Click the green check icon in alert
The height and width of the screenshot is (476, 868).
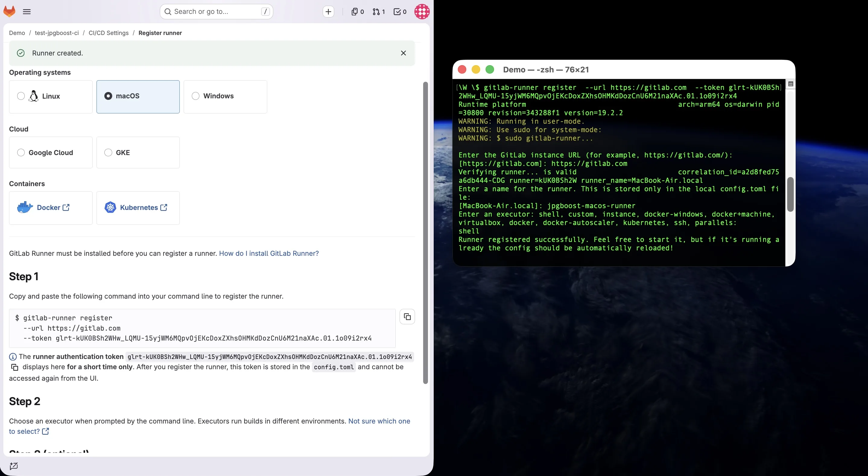coord(21,53)
